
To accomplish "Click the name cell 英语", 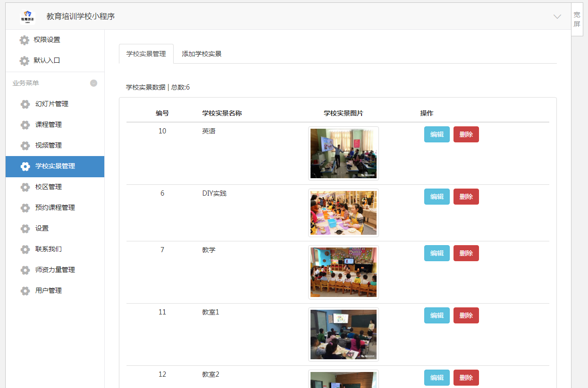I will (209, 131).
